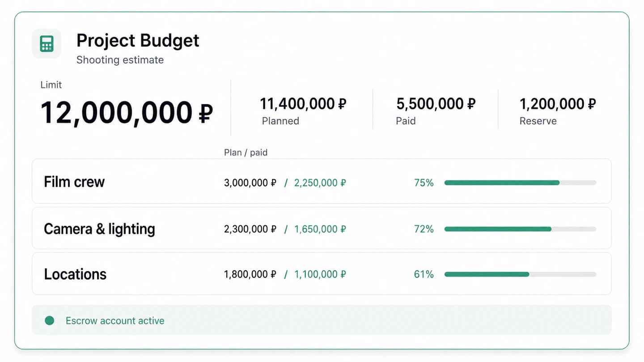Click the Film crew paid amount 2,250,000 ₽
644x362 pixels.
pos(320,183)
